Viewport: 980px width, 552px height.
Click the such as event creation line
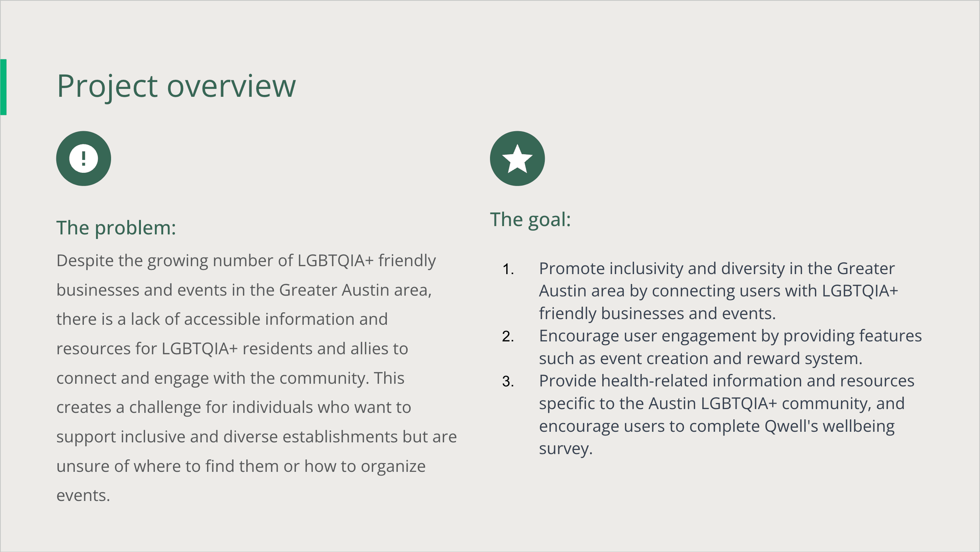700,358
